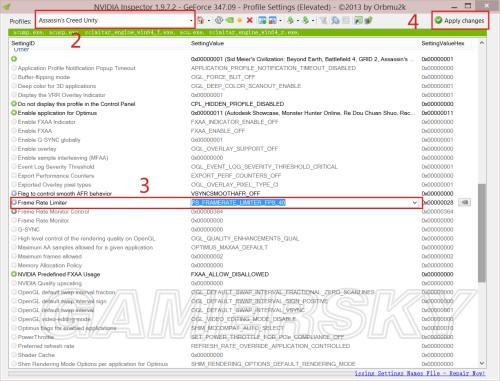Create new profile with the sun icon
The image size is (500, 381).
coord(239,20)
